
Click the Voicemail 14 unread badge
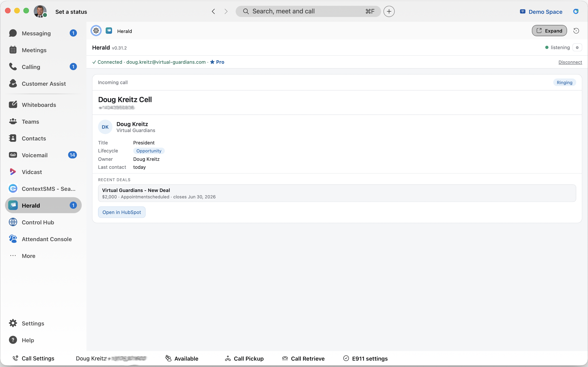pyautogui.click(x=72, y=155)
